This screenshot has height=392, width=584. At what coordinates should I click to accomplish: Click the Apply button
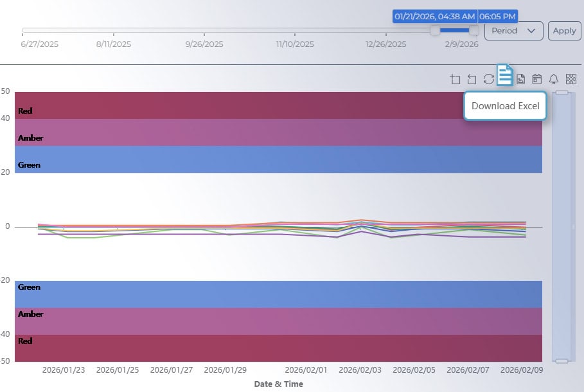tap(564, 31)
